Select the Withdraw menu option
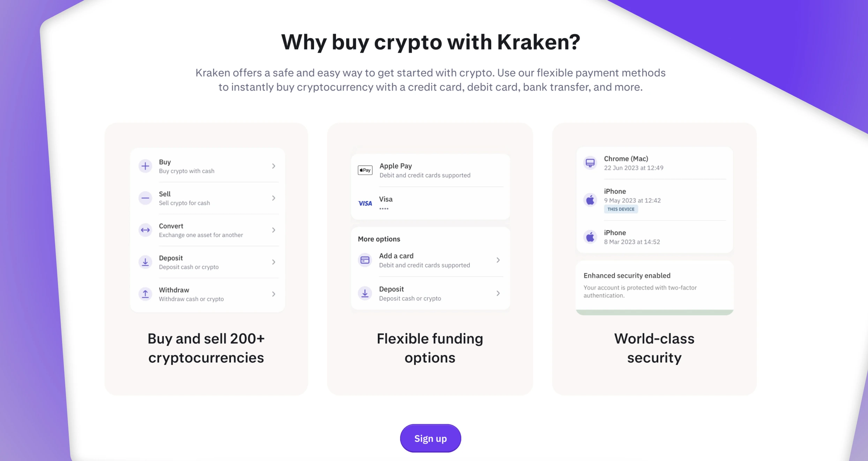868x461 pixels. (x=207, y=294)
